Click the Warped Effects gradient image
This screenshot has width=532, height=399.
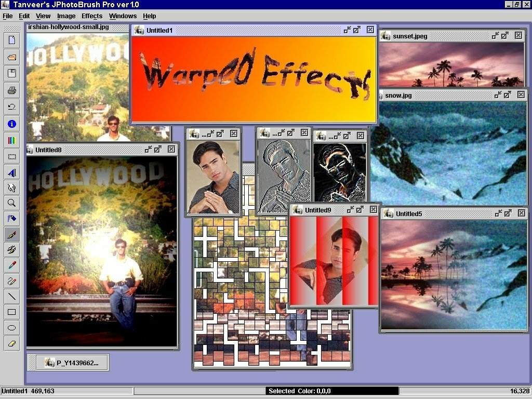coord(254,79)
